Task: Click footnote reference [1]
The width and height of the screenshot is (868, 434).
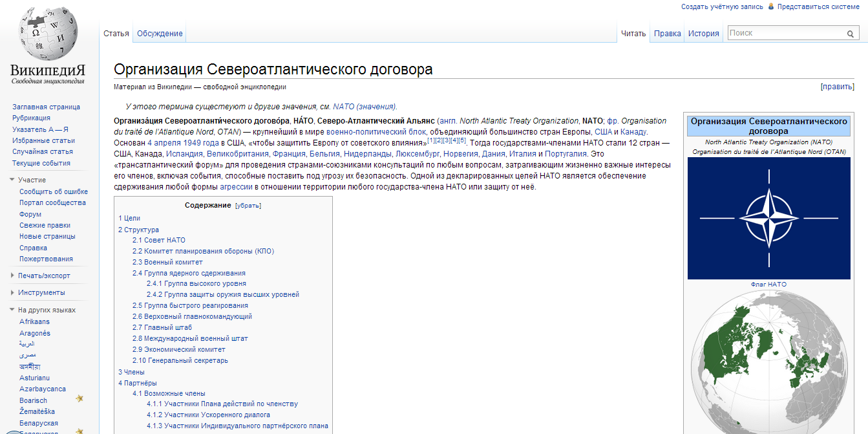Action: [x=431, y=140]
